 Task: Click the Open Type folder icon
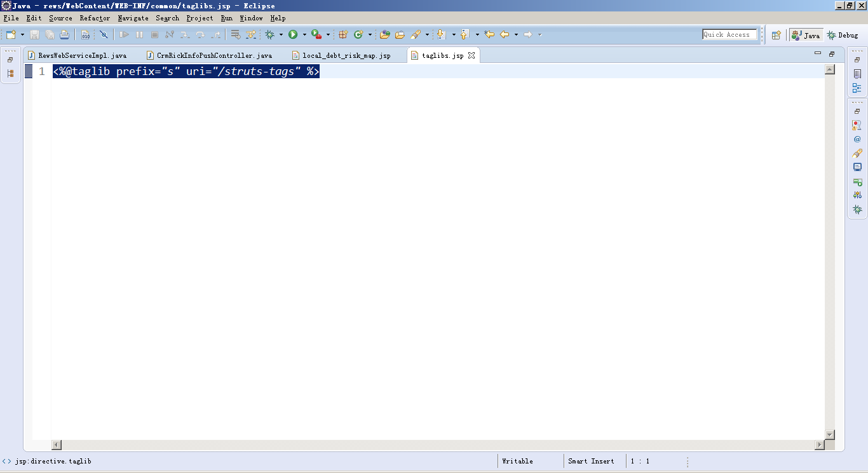click(x=384, y=34)
